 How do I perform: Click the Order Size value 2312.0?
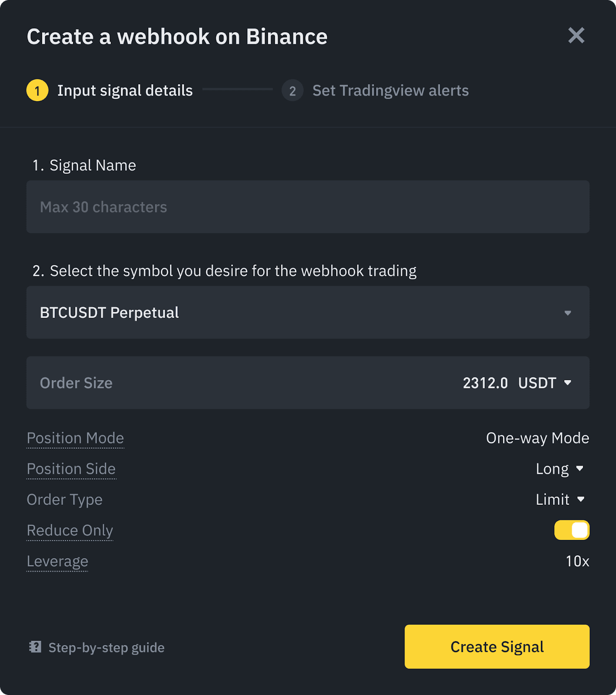click(485, 383)
